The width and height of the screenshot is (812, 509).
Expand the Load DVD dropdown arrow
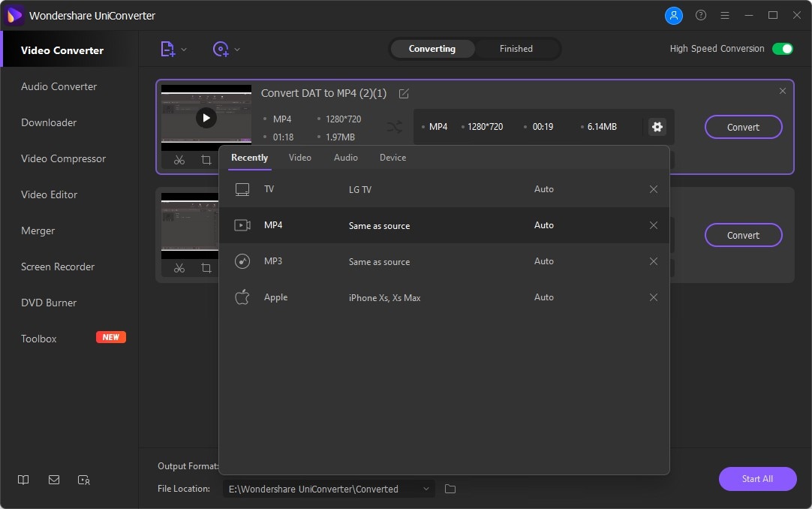point(237,50)
